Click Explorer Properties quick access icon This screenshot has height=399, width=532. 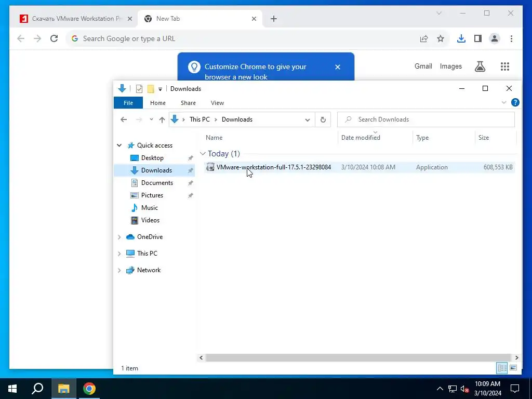coord(139,89)
